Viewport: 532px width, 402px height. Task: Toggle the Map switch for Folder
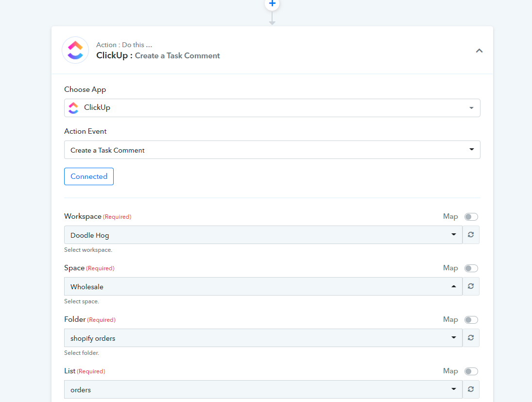tap(471, 320)
